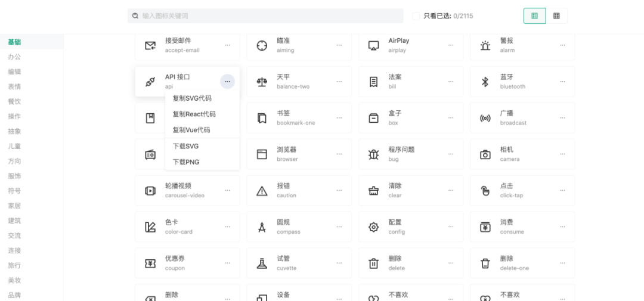Select 下载PNG in the popup menu
644x301 pixels.
[202, 162]
